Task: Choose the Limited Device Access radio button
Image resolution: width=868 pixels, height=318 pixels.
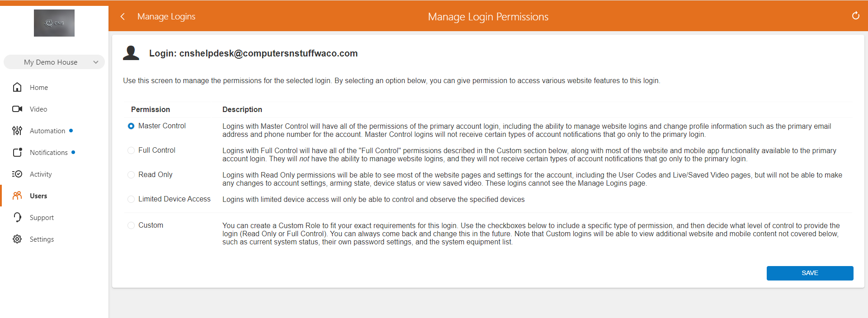Action: point(131,199)
